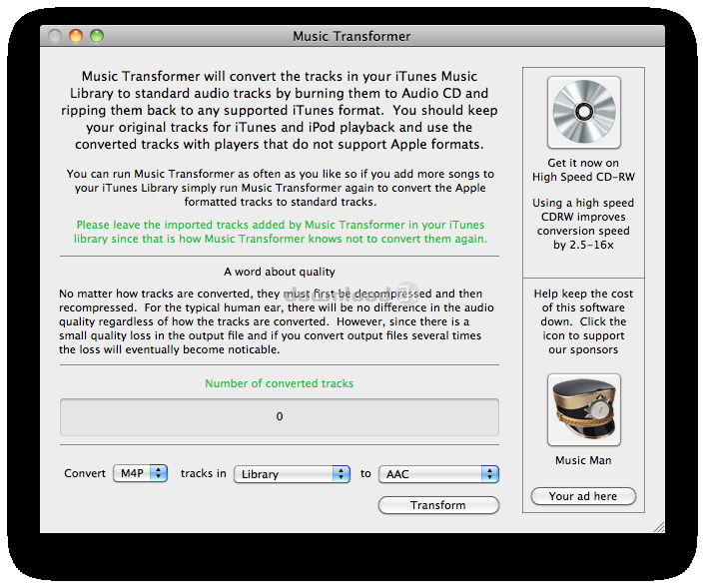The height and width of the screenshot is (588, 705).
Task: Click the "Get it now on High Speed CD-RW" text
Action: 583,170
